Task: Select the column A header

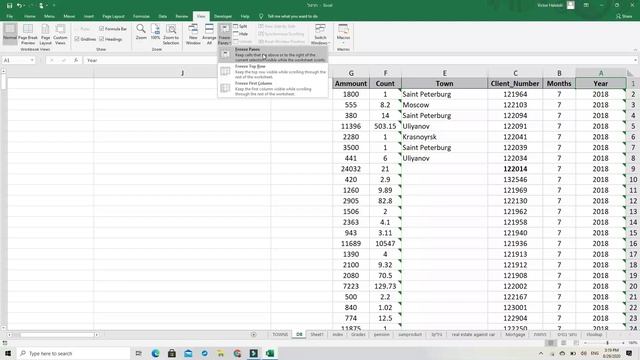Action: [601, 73]
